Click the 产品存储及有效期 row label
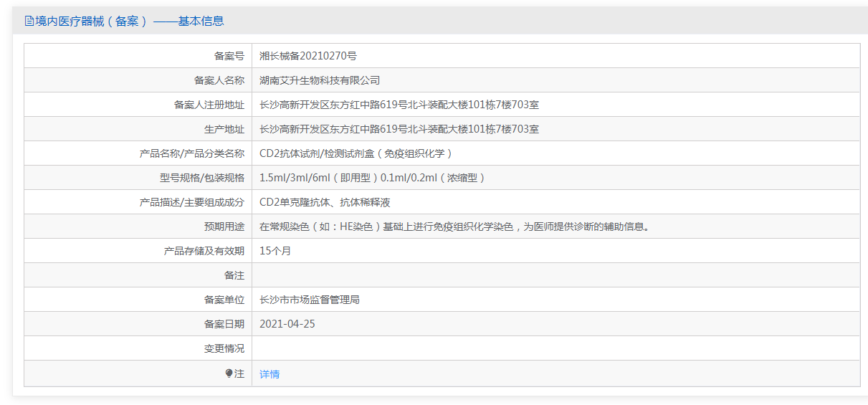 (204, 251)
